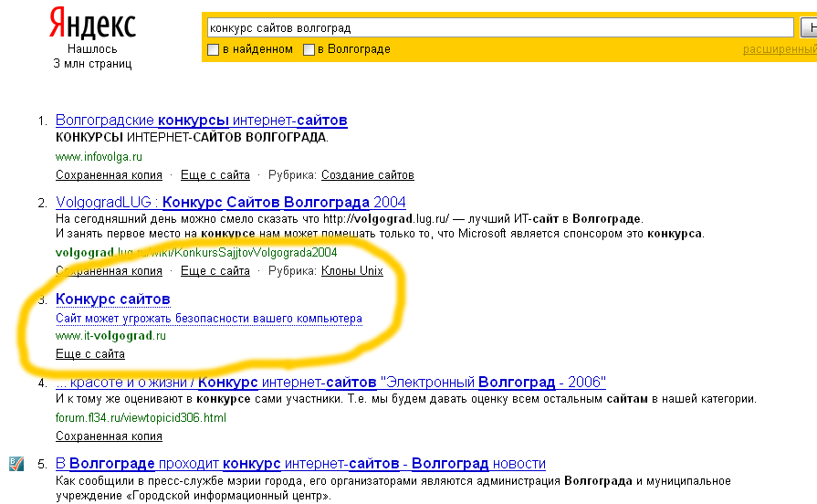Click 'Еще с сайта' under VolgogradLUG result
This screenshot has width=817, height=504.
[x=215, y=271]
